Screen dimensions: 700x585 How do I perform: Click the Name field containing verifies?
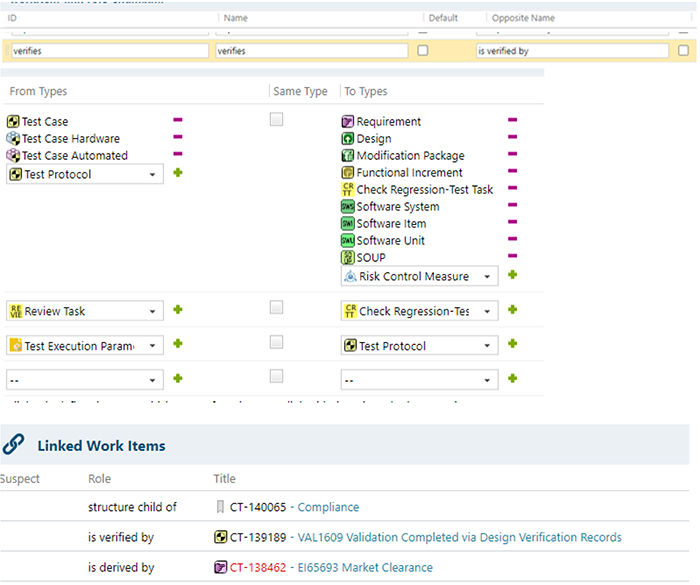[x=311, y=50]
